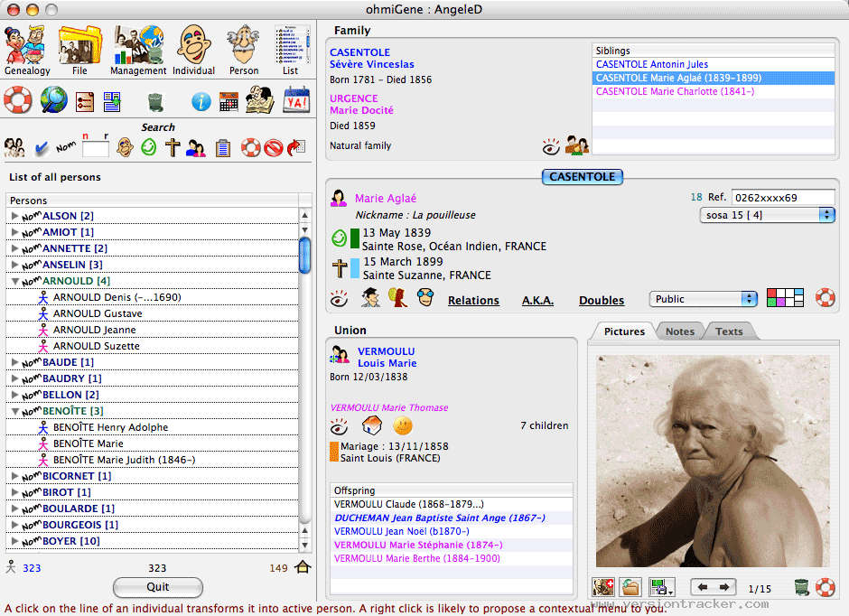
Task: Switch to the Texts tab
Action: [729, 331]
